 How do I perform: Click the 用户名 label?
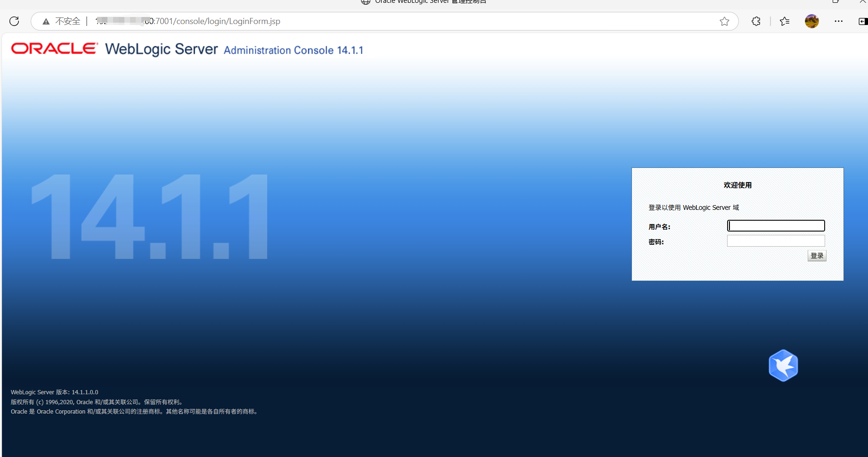(x=659, y=227)
